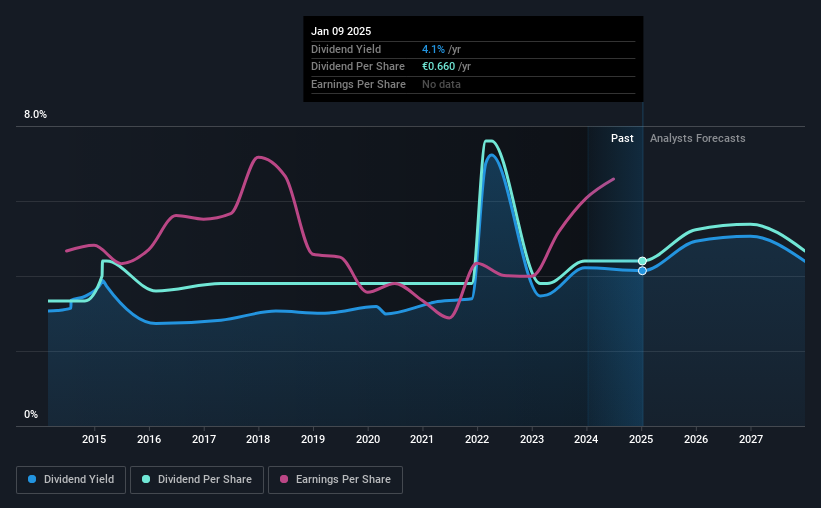Click the 2015 x-axis label
The width and height of the screenshot is (821, 508).
94,439
